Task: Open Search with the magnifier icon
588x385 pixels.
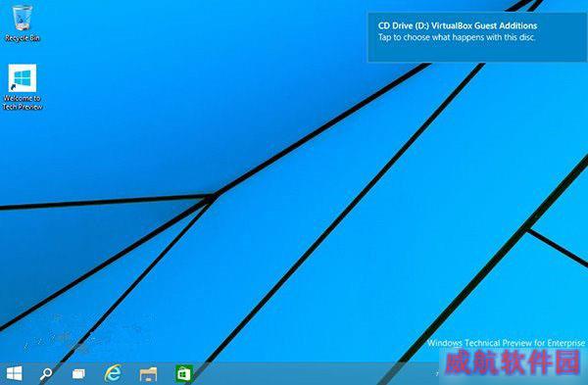Action: [46, 374]
